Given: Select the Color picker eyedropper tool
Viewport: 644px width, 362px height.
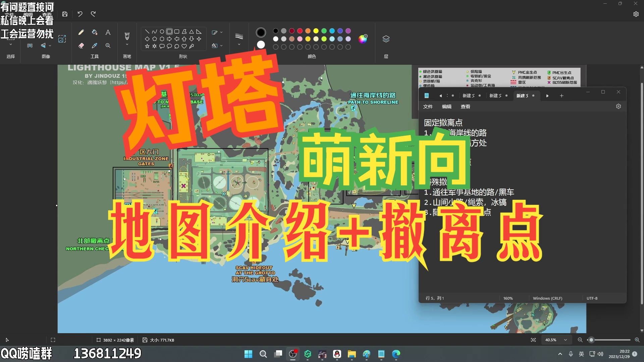Looking at the screenshot, I should [x=95, y=46].
